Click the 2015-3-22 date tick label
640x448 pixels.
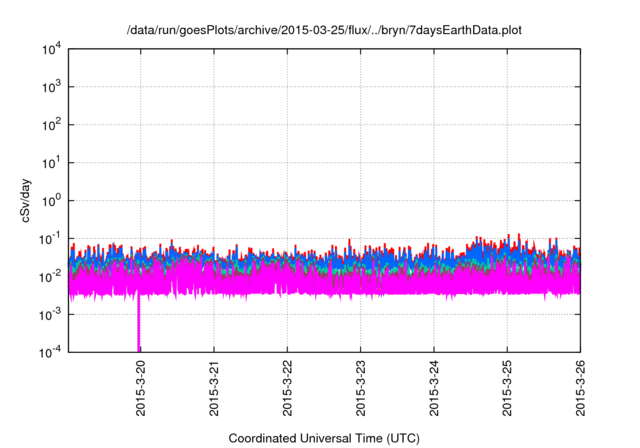tap(287, 388)
